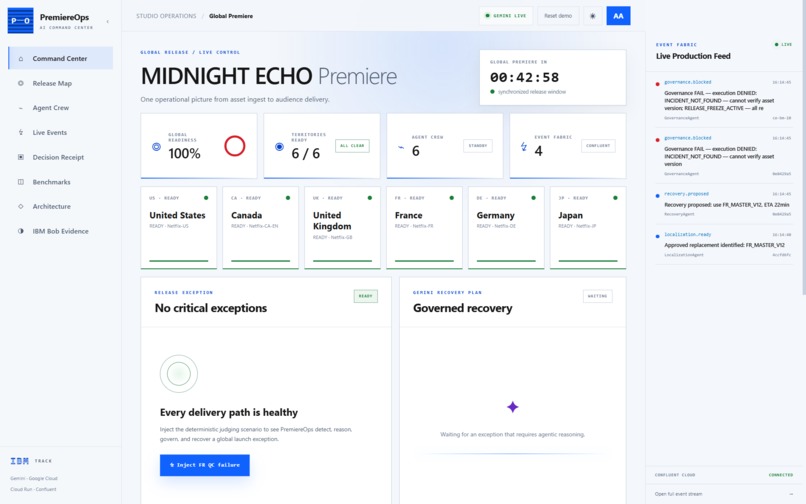Click the Germany green progress bar

pos(506,261)
